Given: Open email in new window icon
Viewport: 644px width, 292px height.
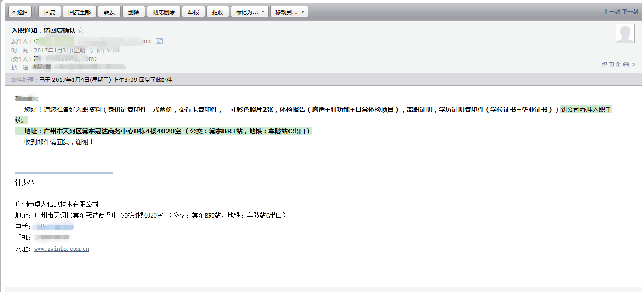Looking at the screenshot, I should pyautogui.click(x=604, y=65).
